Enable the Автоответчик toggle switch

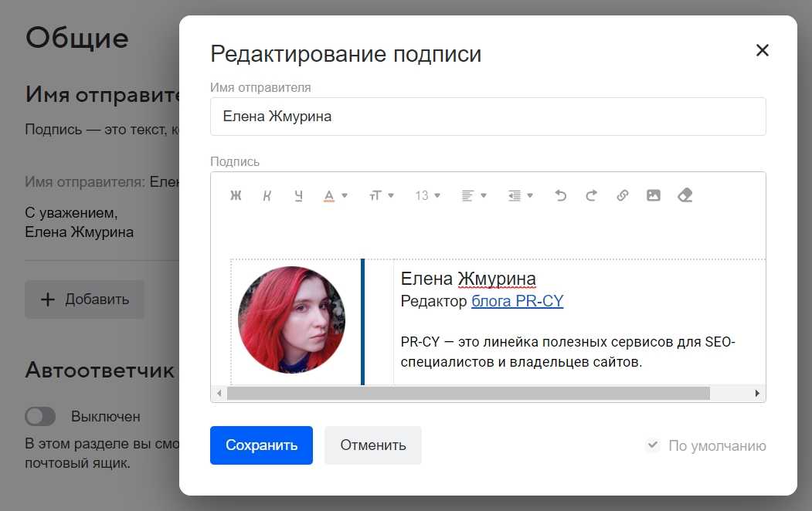click(x=40, y=417)
